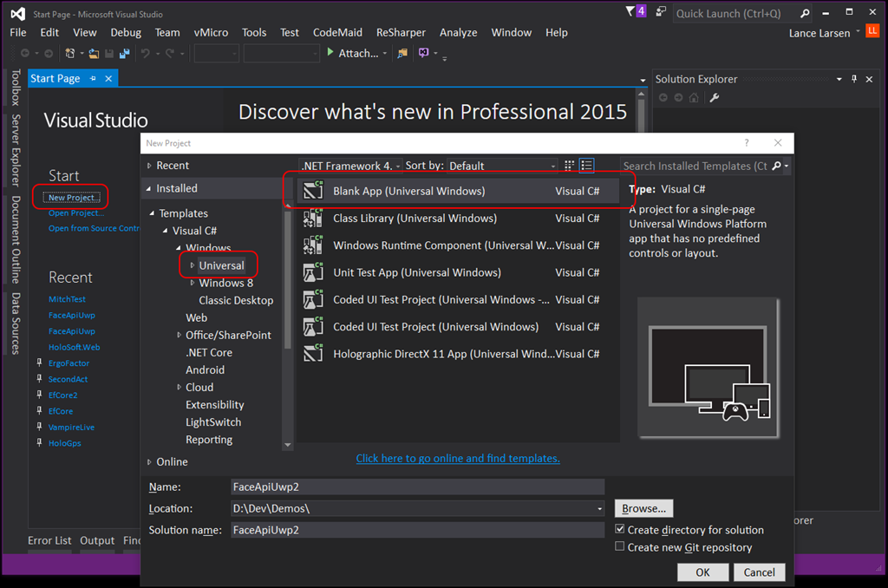Viewport: 888px width, 588px height.
Task: Click the New Project toolbar icon
Action: pyautogui.click(x=70, y=53)
